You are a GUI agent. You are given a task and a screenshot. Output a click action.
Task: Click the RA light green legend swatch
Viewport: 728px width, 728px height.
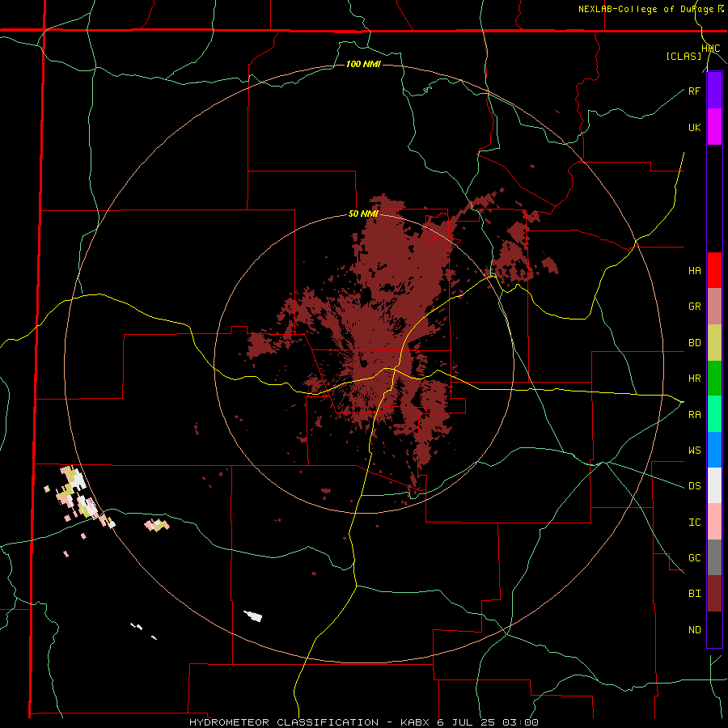coord(714,414)
